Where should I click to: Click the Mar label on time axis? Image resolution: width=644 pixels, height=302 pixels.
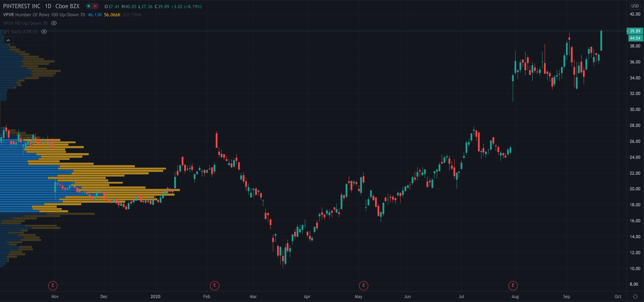coord(253,297)
